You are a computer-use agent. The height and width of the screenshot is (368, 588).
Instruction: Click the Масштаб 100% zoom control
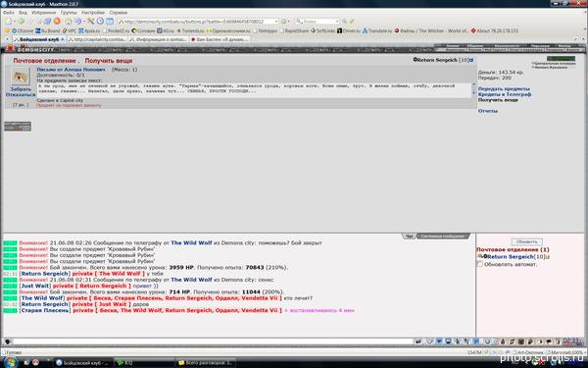566,352
